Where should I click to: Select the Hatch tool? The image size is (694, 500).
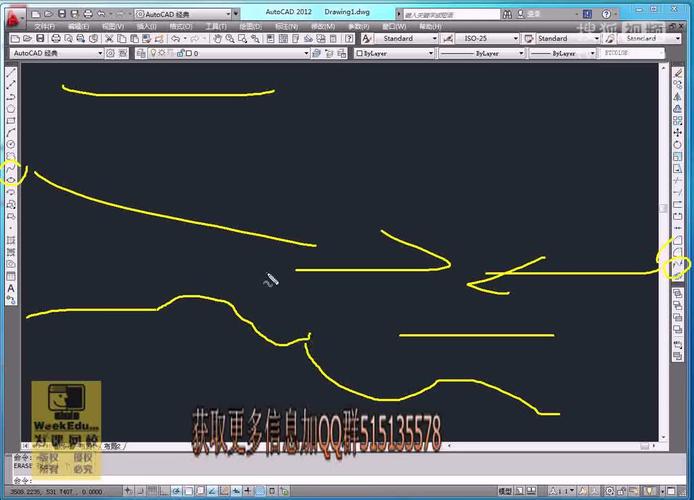tap(11, 240)
